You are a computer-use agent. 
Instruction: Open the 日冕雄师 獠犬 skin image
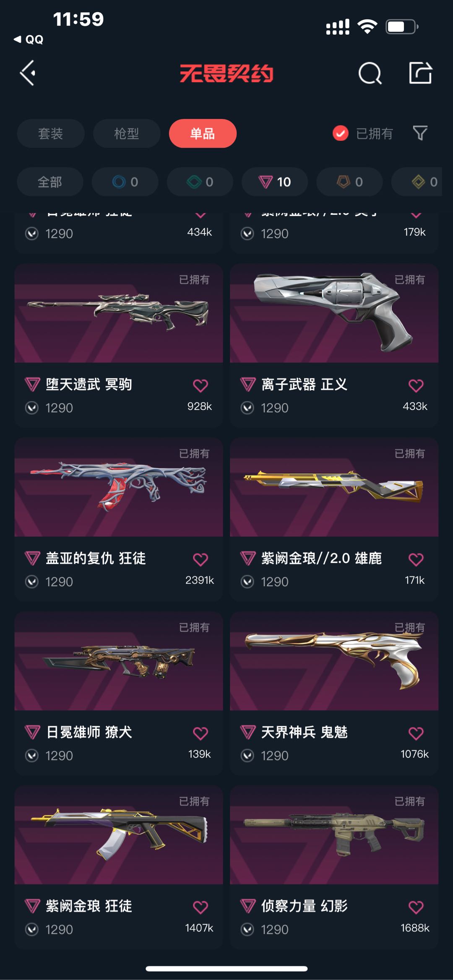tap(119, 661)
